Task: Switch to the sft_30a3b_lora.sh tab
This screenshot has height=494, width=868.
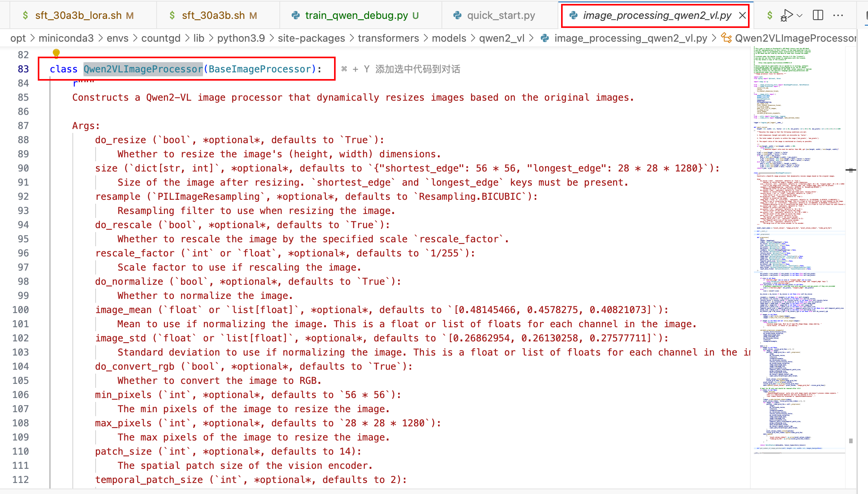Action: 78,15
